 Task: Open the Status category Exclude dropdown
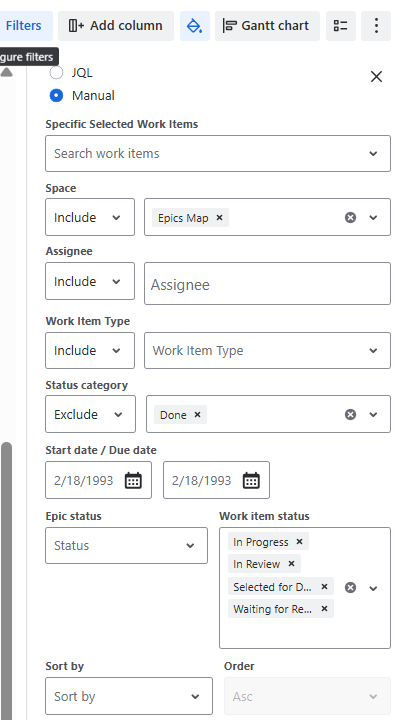pyautogui.click(x=90, y=414)
